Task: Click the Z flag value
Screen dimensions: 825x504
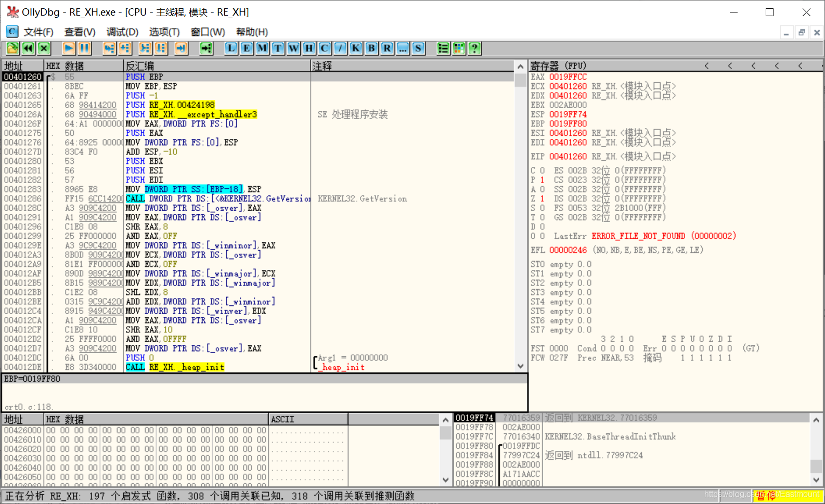Action: (542, 199)
